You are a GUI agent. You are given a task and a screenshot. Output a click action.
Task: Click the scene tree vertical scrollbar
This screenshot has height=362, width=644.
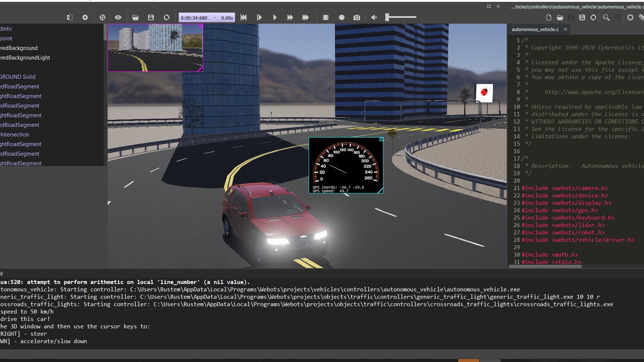(x=105, y=32)
